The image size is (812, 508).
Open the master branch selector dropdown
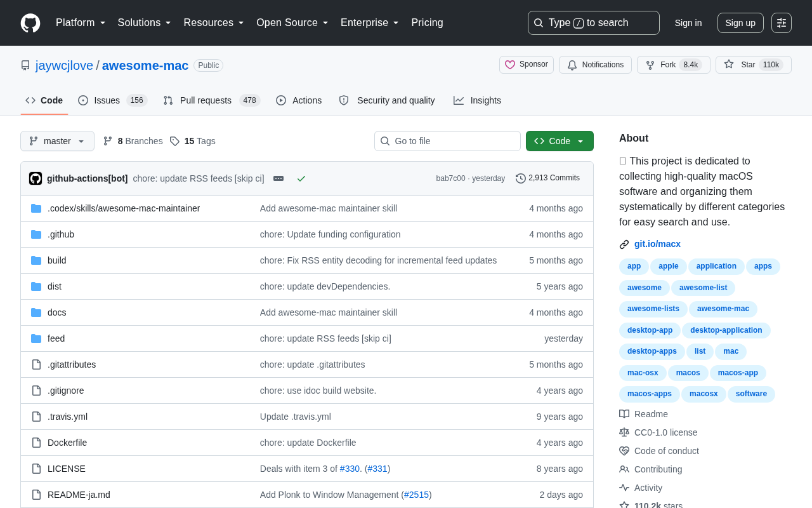(x=57, y=141)
